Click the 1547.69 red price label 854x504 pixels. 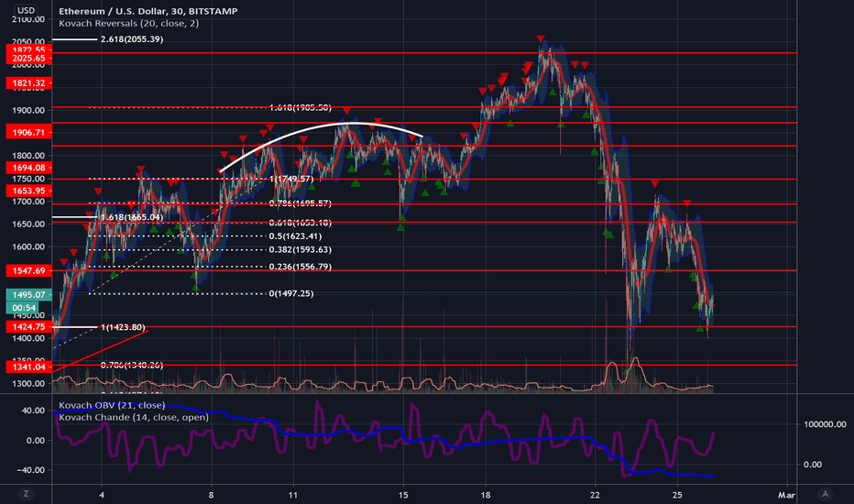click(29, 271)
